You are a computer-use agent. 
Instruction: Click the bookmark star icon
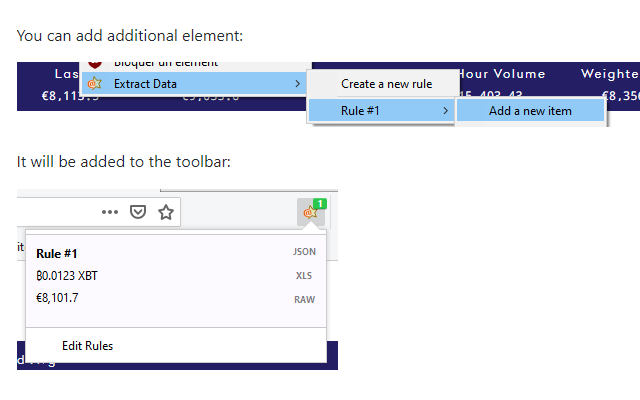(166, 212)
